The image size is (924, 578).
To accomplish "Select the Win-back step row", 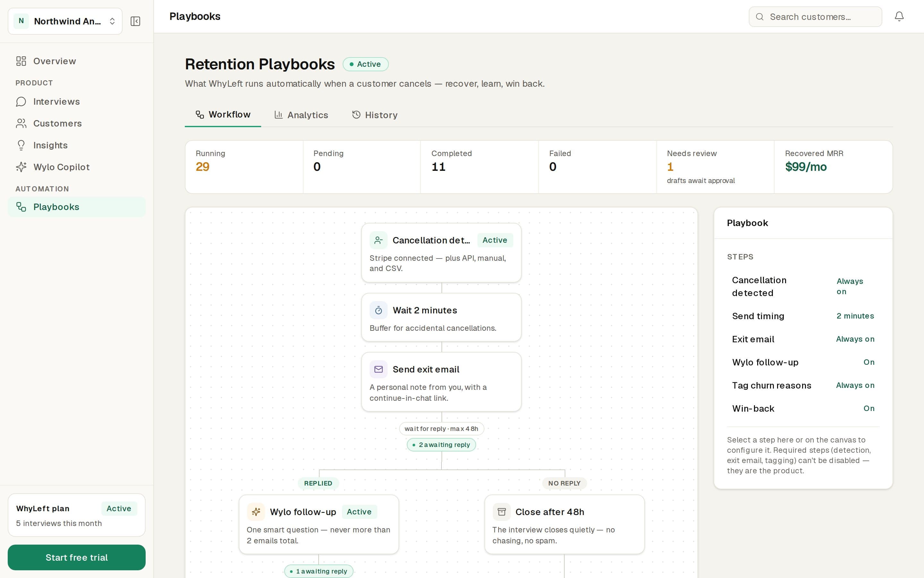I will coord(803,409).
